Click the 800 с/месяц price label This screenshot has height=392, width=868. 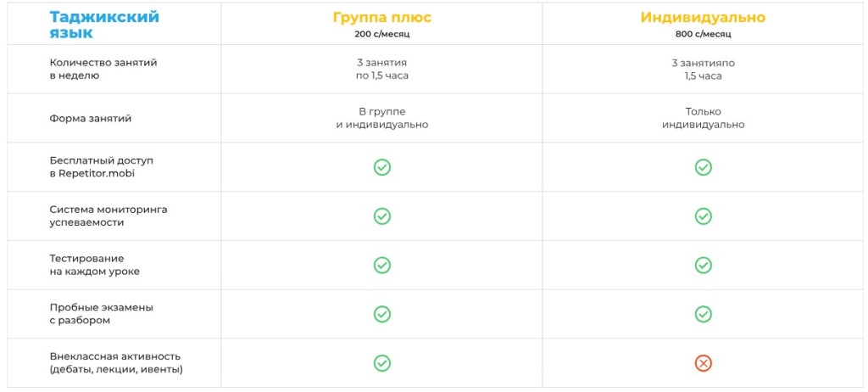tap(703, 35)
